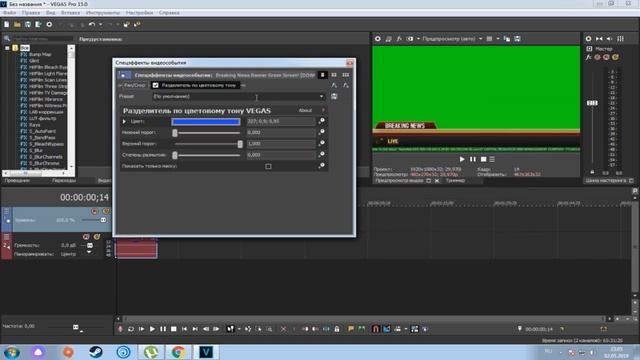Enable the show mask only checkbox
This screenshot has width=640, height=360.
(x=268, y=166)
